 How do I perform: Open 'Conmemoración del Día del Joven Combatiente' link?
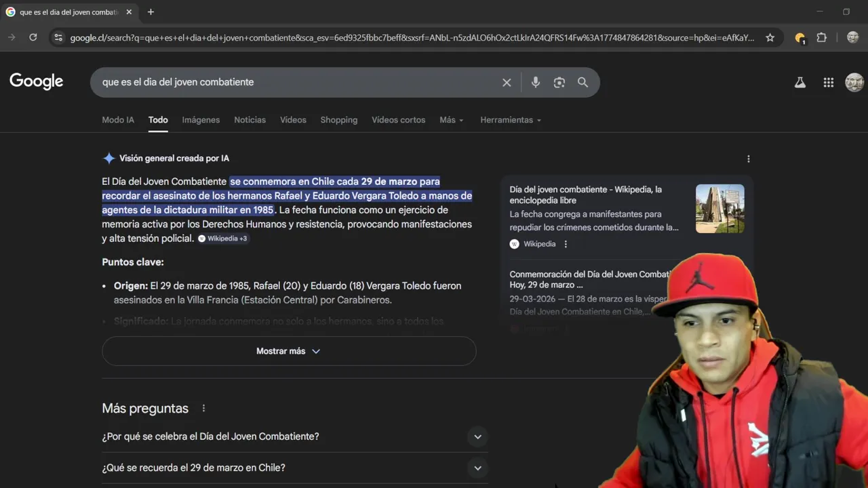pyautogui.click(x=590, y=279)
